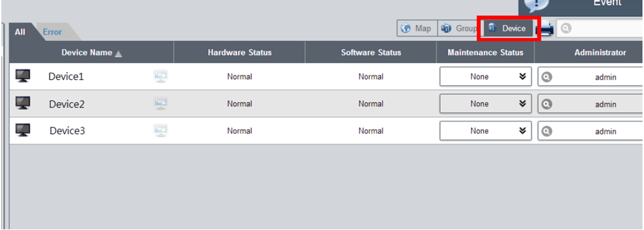Screen dimensions: 644x230
Task: Click the Hardware Status column header
Action: [x=240, y=52]
